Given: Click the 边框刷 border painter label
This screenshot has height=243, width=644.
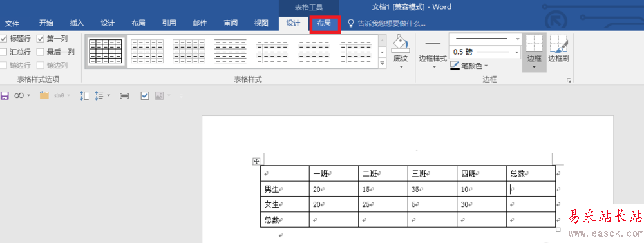Looking at the screenshot, I should pos(558,59).
